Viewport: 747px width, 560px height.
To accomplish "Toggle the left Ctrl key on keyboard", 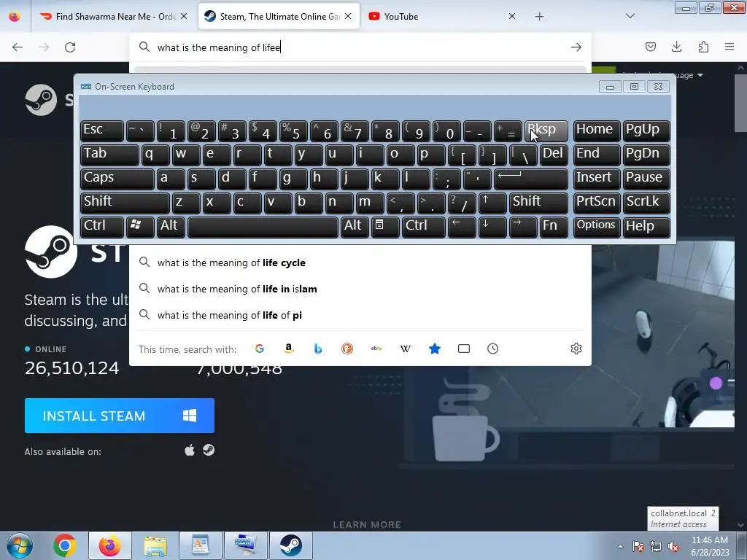I will click(102, 227).
